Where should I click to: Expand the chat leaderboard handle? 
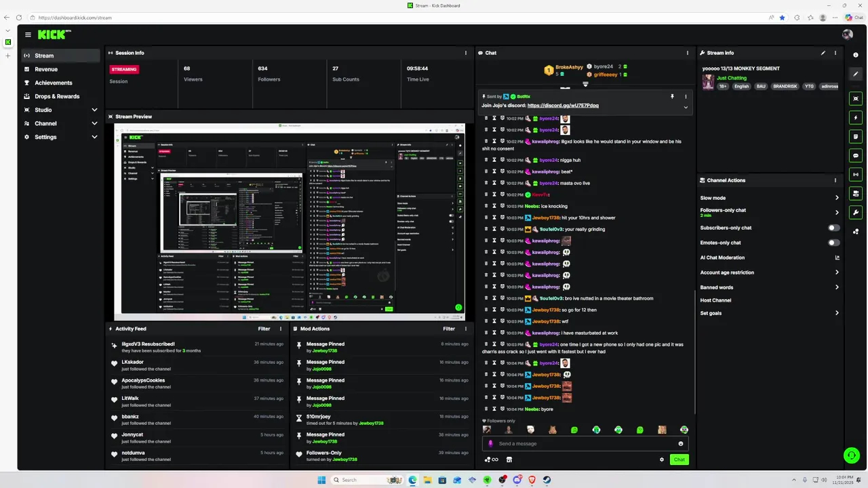coord(585,84)
